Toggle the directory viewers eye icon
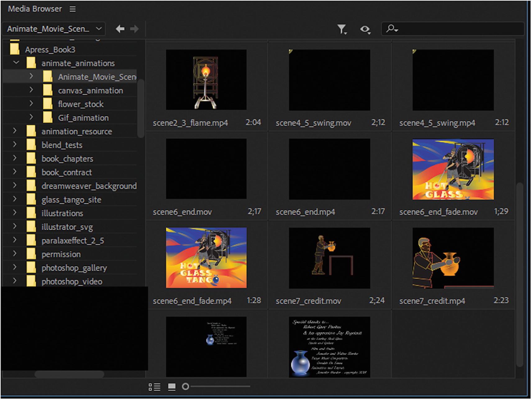 [x=365, y=29]
